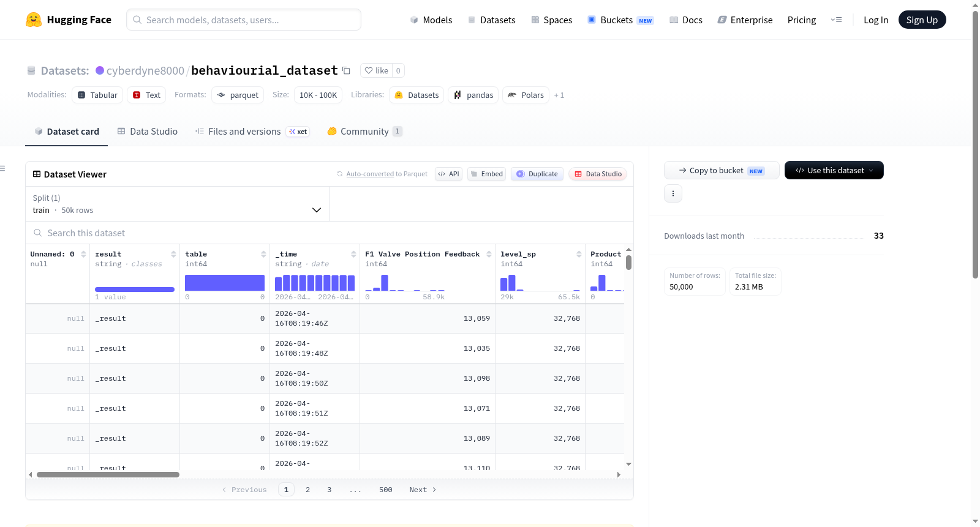Click the sort arrows on F1 Valve Position Feedback
Screen dimensions: 980x527
pos(489,254)
